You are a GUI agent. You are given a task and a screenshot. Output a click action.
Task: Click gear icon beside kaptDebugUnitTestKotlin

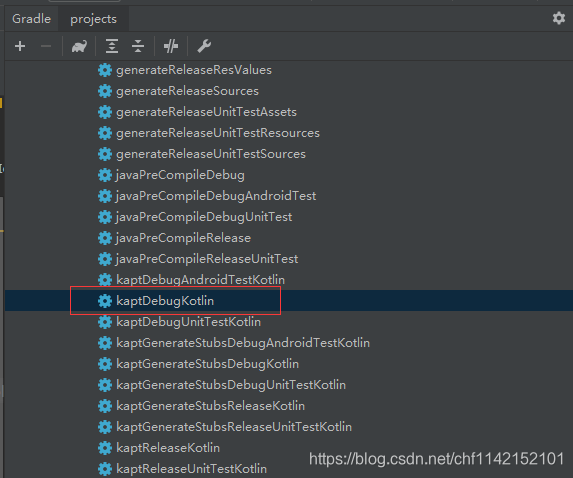point(105,322)
